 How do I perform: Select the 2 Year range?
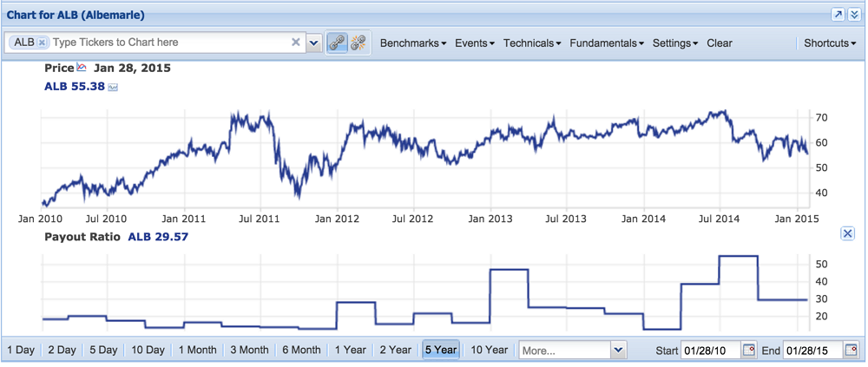click(x=396, y=350)
